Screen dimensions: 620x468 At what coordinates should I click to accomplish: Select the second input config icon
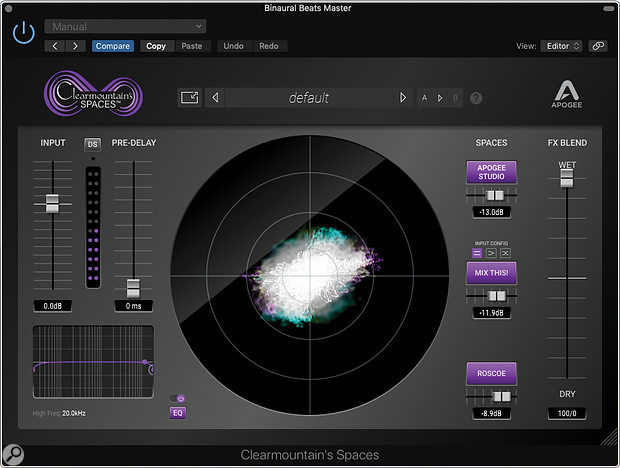coord(491,253)
